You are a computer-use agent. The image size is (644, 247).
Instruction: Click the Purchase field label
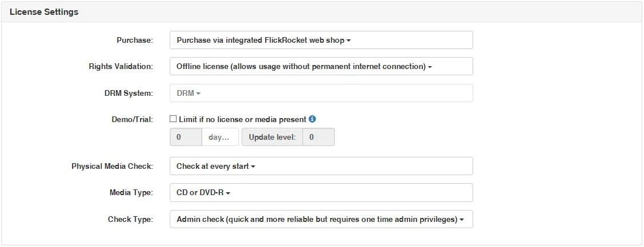(135, 41)
